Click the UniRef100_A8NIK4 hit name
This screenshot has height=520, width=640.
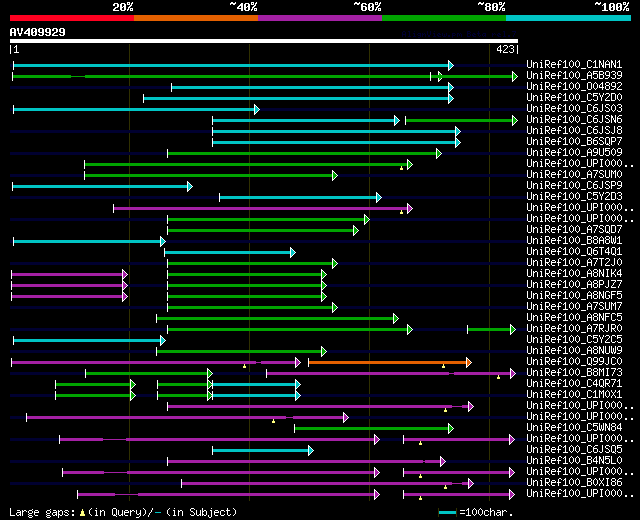point(574,273)
